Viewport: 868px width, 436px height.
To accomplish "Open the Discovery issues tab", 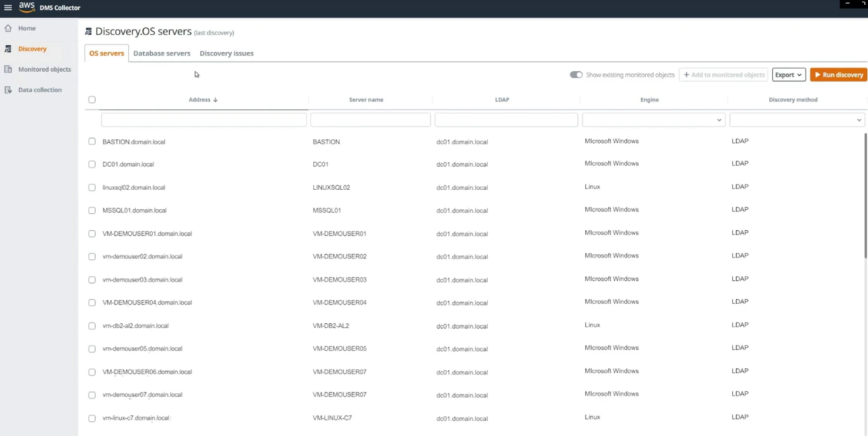I will 226,53.
